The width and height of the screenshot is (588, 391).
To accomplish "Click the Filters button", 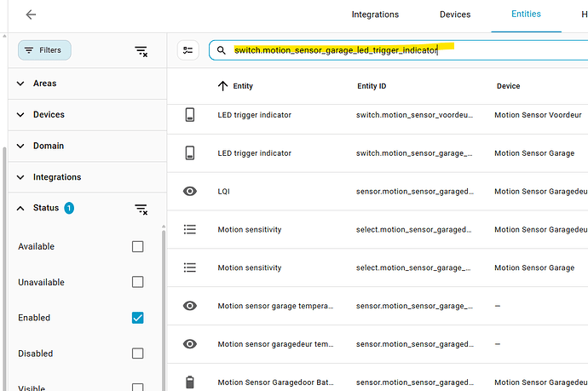I will coord(44,50).
